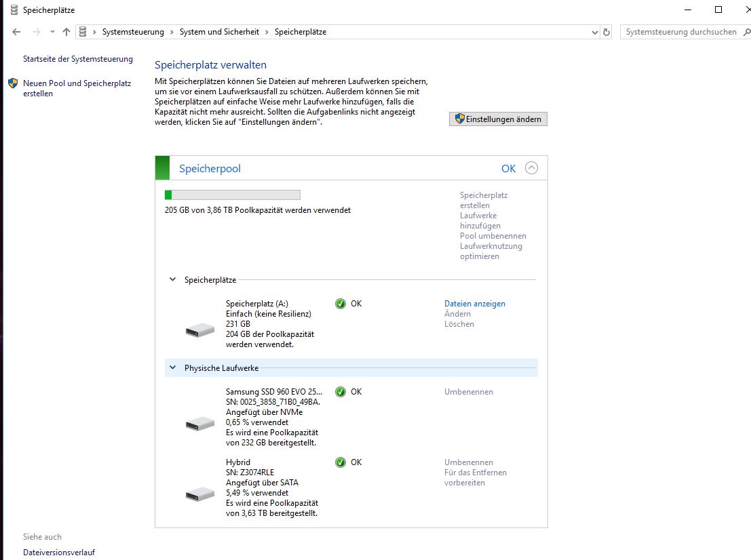The image size is (751, 560).
Task: Click Laufwerke hinzufügen link
Action: (480, 220)
